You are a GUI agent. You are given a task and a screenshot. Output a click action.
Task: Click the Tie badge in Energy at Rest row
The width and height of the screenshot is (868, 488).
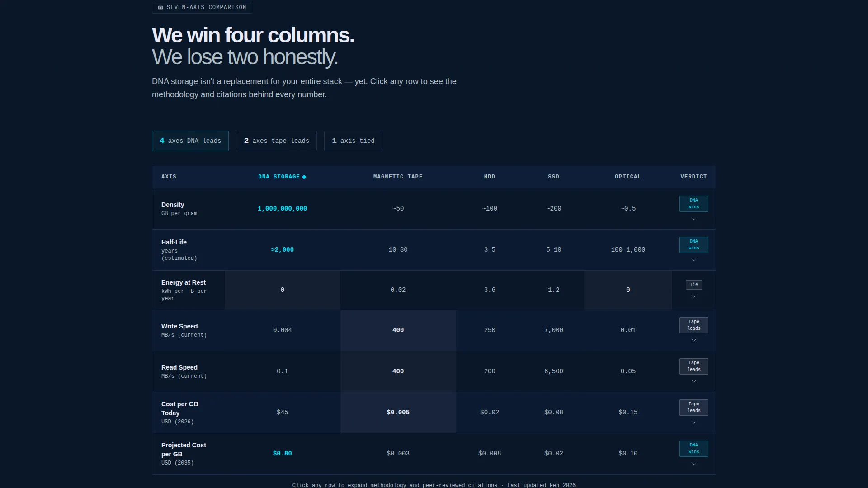(x=694, y=285)
